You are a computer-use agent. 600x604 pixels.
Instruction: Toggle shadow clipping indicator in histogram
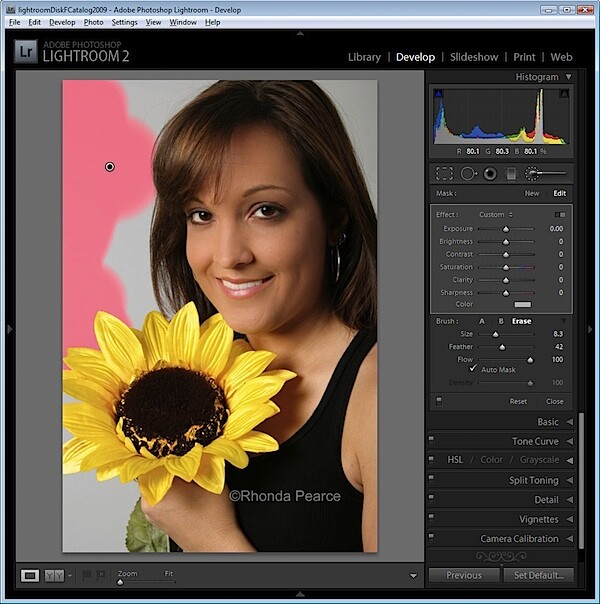tap(438, 93)
